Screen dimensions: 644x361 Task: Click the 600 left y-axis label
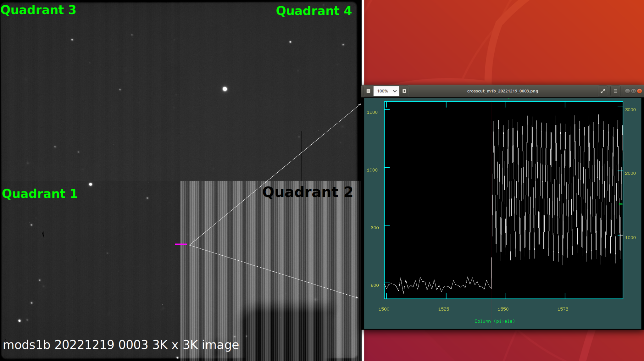(375, 286)
